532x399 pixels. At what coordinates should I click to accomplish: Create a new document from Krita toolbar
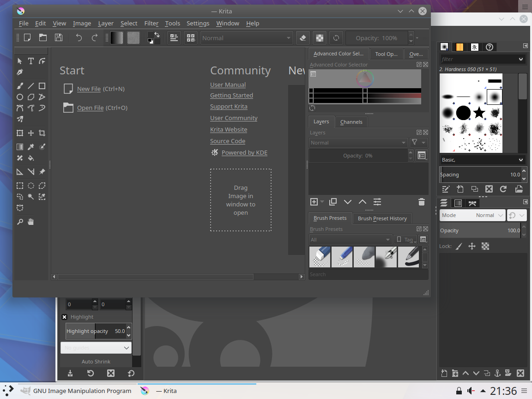tap(27, 38)
